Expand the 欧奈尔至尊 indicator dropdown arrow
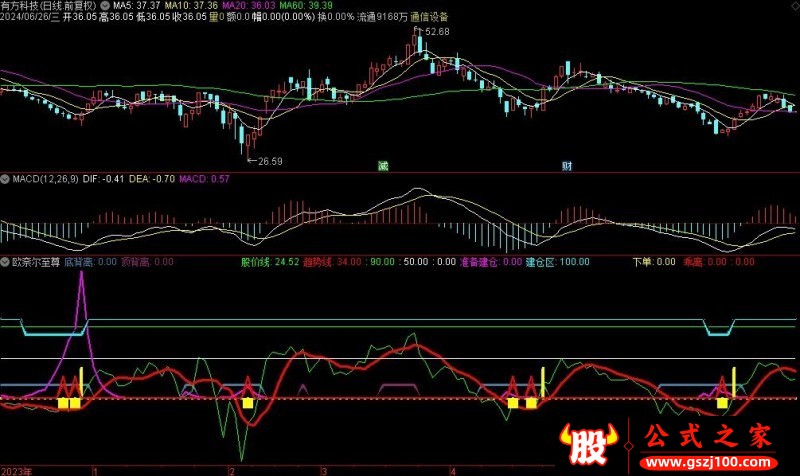Viewport: 800px width, 476px height. click(x=5, y=262)
